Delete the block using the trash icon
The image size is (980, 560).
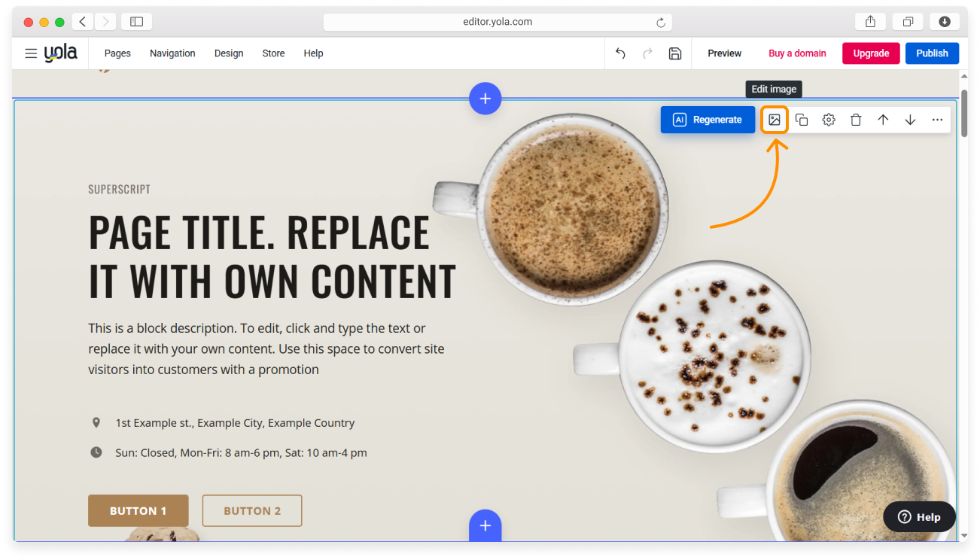coord(856,120)
